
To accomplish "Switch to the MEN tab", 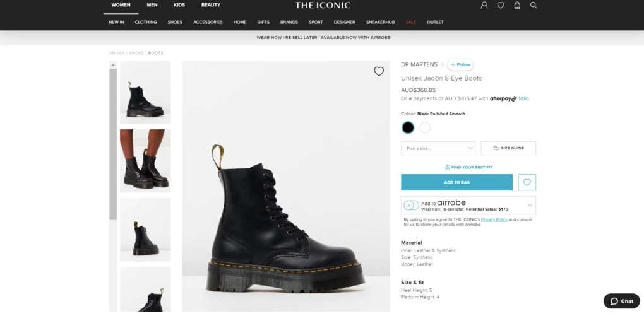I will click(x=152, y=5).
